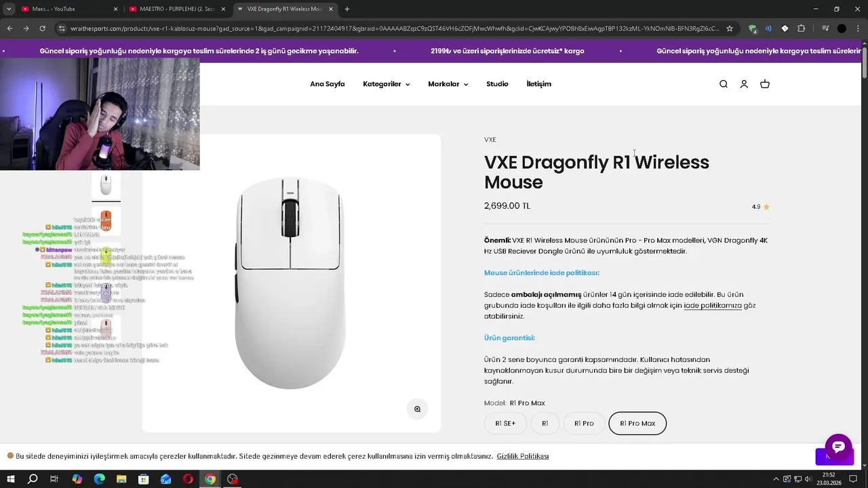Reload the page in Chrome
868x488 pixels.
42,28
